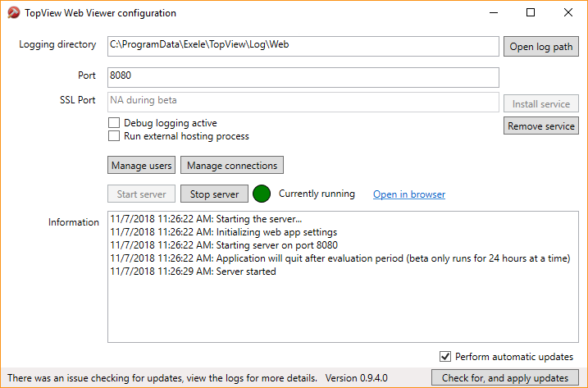The image size is (588, 388).
Task: Click the 'Currently running' status text
Action: pos(317,194)
